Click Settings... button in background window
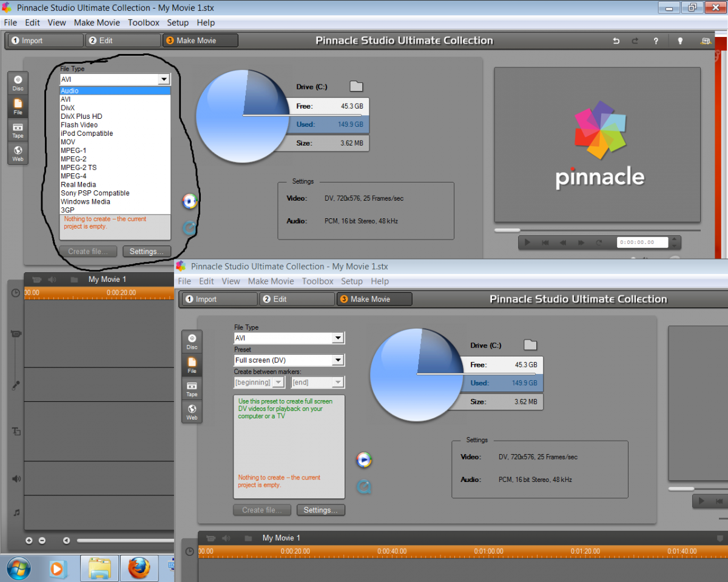Image resolution: width=728 pixels, height=582 pixels. pos(147,252)
